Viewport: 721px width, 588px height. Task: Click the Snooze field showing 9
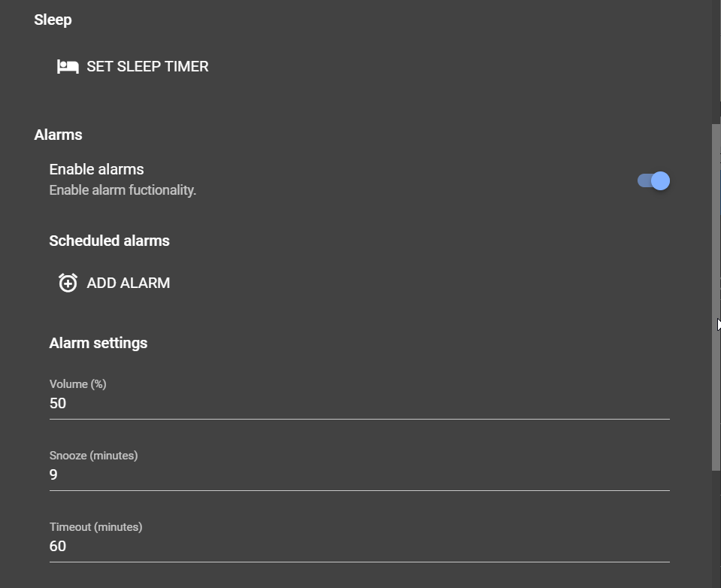point(359,475)
